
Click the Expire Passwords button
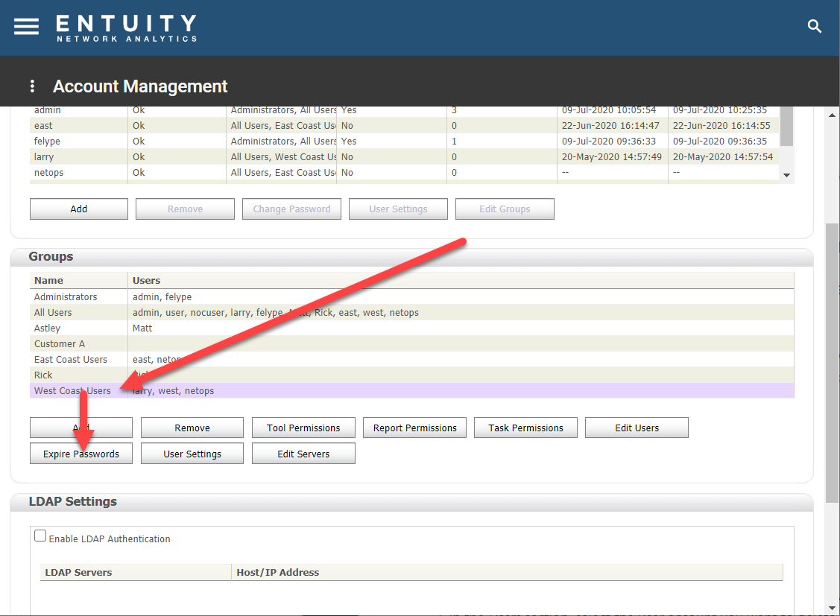pyautogui.click(x=81, y=454)
